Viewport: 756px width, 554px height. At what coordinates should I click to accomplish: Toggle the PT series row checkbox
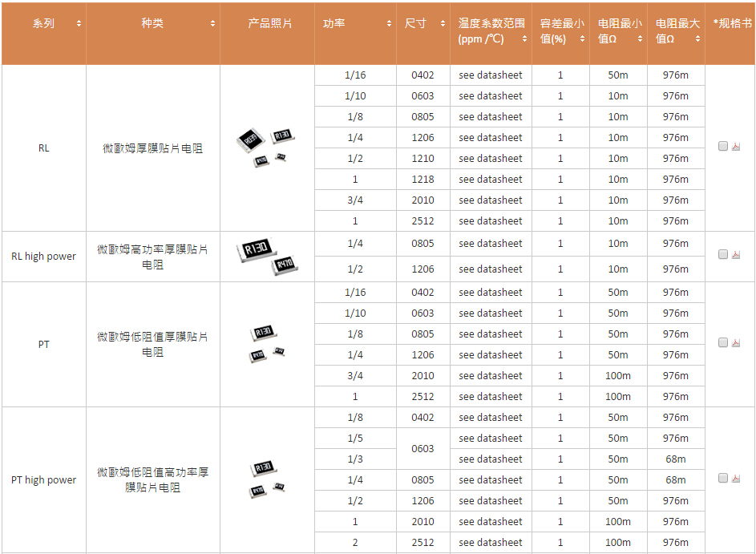coord(723,342)
